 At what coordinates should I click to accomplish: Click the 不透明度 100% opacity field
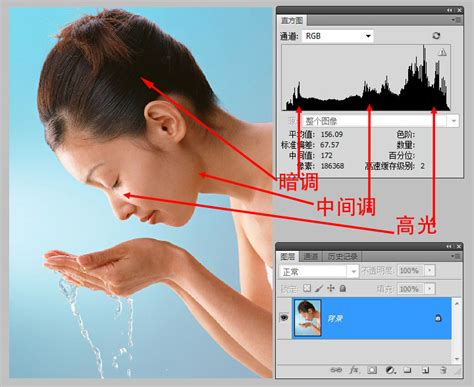tap(411, 270)
